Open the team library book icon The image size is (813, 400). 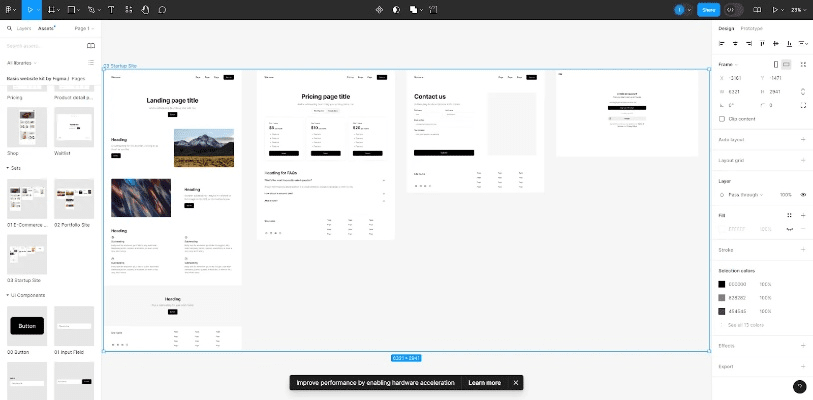[91, 45]
